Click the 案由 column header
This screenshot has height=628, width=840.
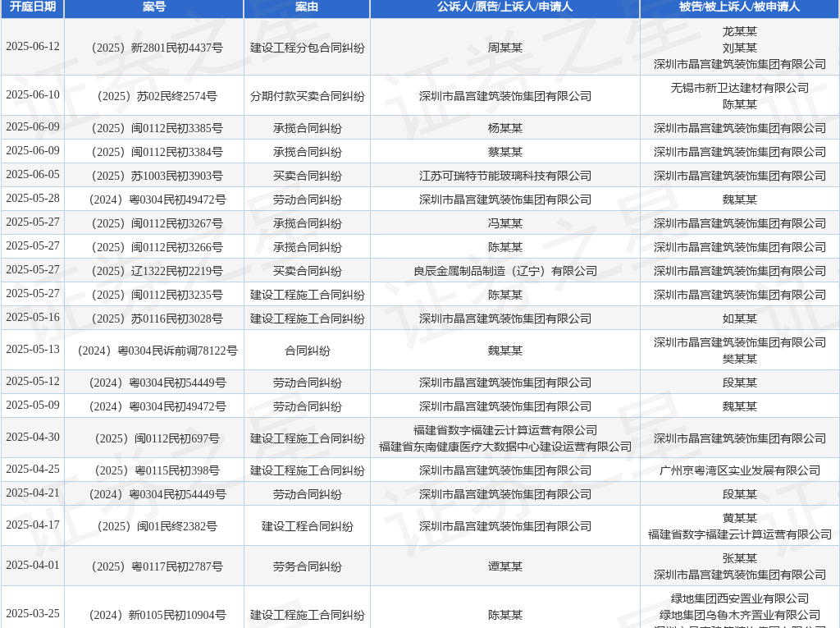307,7
